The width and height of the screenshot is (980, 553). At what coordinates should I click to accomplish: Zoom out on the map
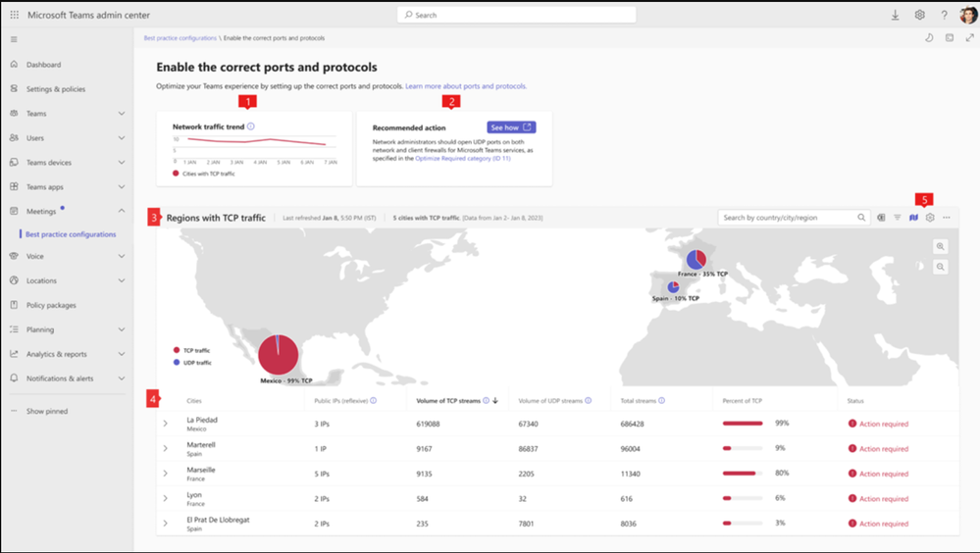940,267
